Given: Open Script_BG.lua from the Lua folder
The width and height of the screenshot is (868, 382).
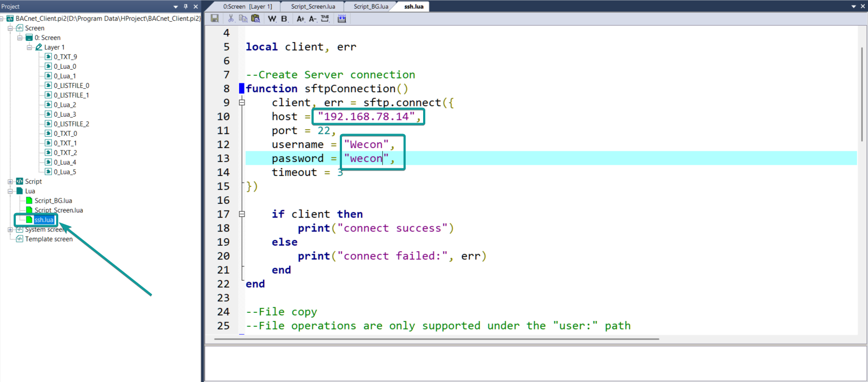Looking at the screenshot, I should 53,201.
